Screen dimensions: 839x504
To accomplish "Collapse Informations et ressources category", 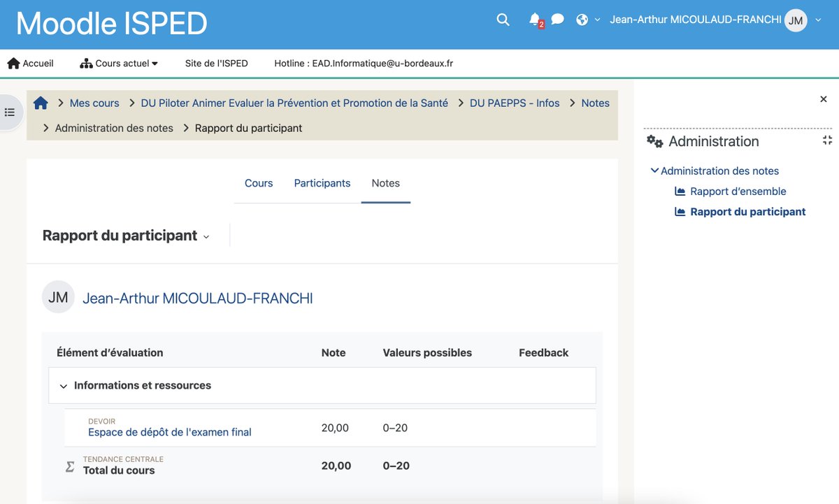I will point(64,386).
